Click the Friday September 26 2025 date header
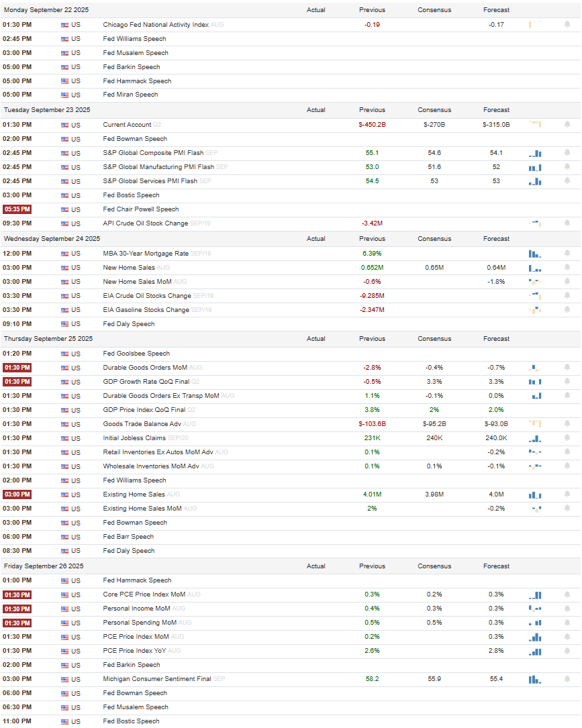The width and height of the screenshot is (582, 728). 44,566
